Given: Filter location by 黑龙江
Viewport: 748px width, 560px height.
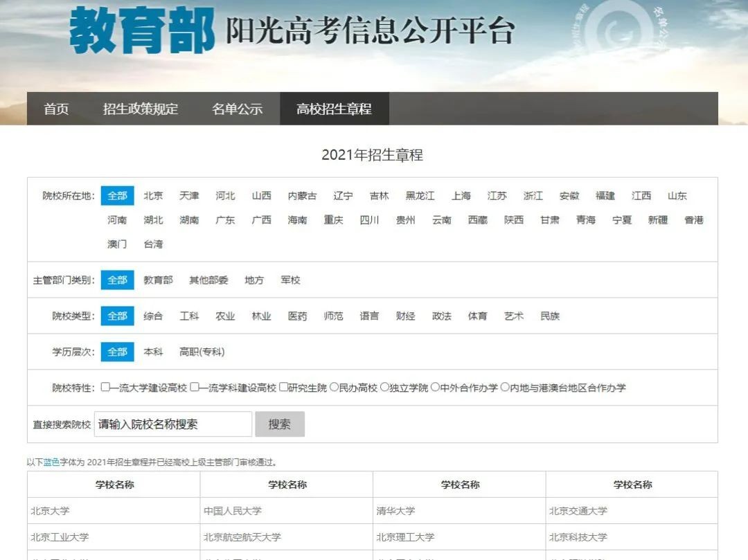Looking at the screenshot, I should pyautogui.click(x=420, y=196).
